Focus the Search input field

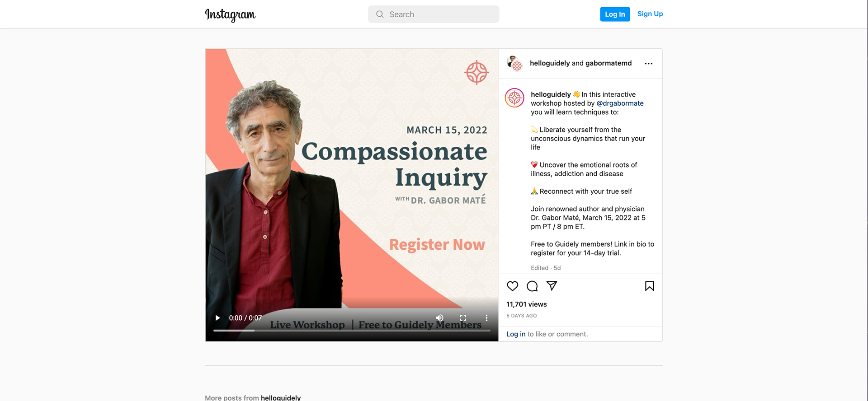coord(434,14)
